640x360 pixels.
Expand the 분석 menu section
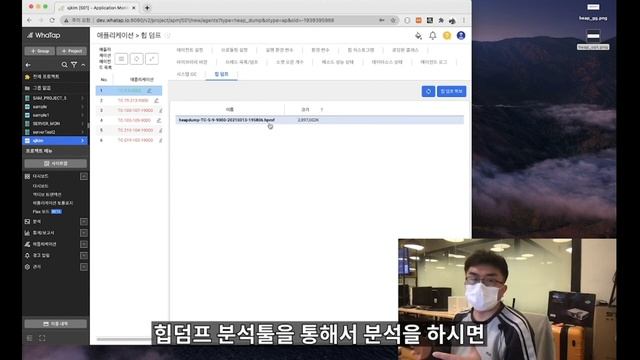(x=84, y=222)
